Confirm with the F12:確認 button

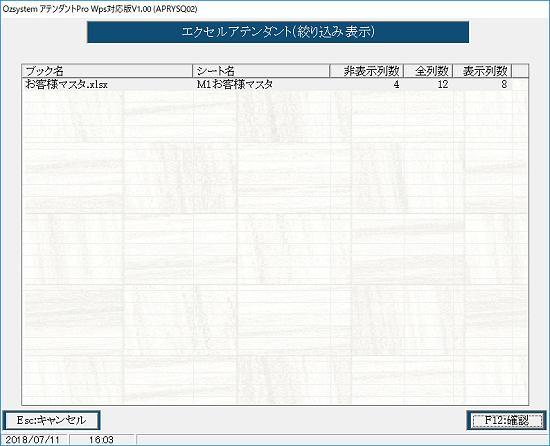[x=506, y=420]
